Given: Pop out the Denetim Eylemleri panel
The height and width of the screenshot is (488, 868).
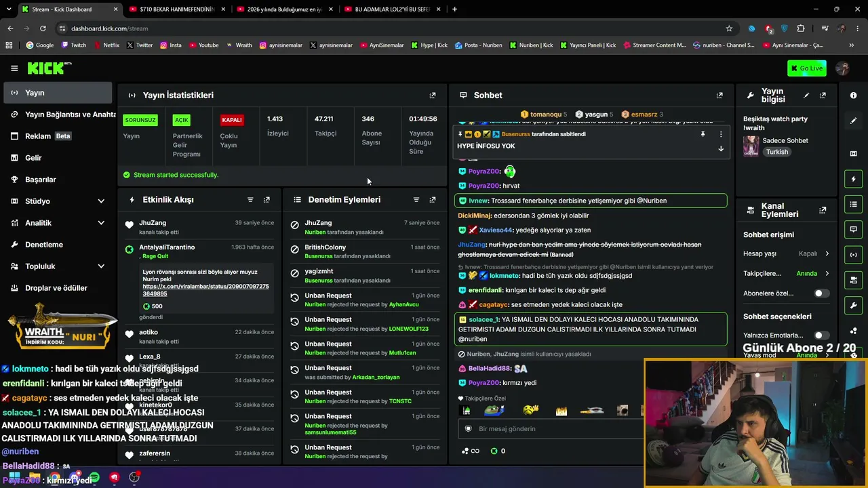Looking at the screenshot, I should (x=433, y=200).
